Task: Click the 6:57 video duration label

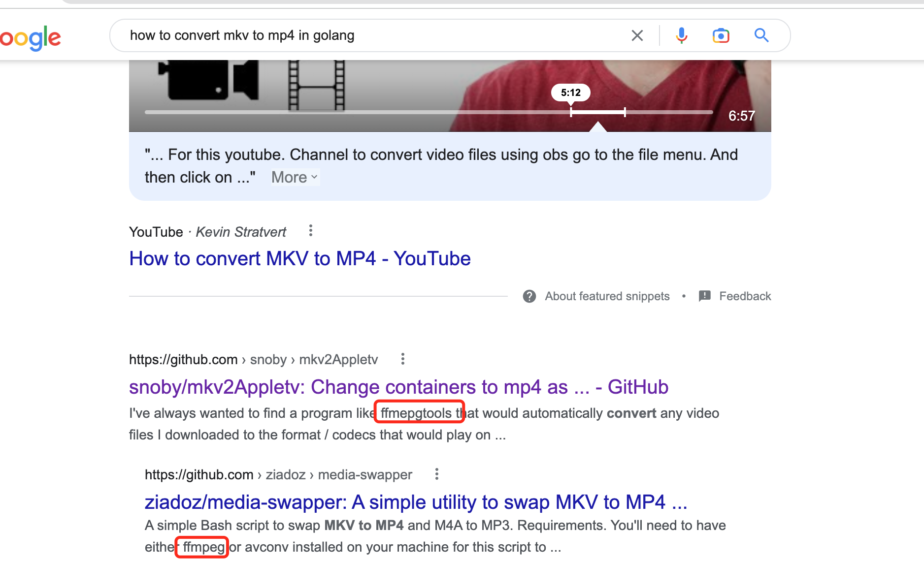Action: [x=741, y=116]
